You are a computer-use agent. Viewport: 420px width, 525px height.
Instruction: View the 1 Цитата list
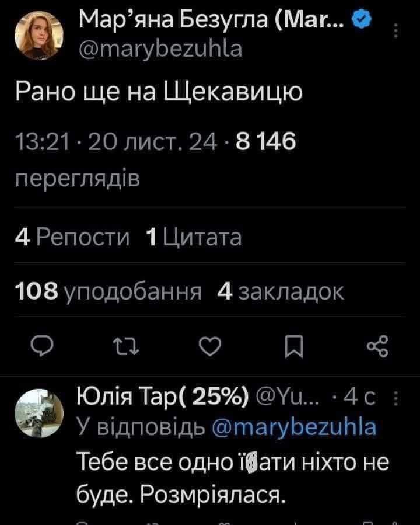tap(194, 237)
